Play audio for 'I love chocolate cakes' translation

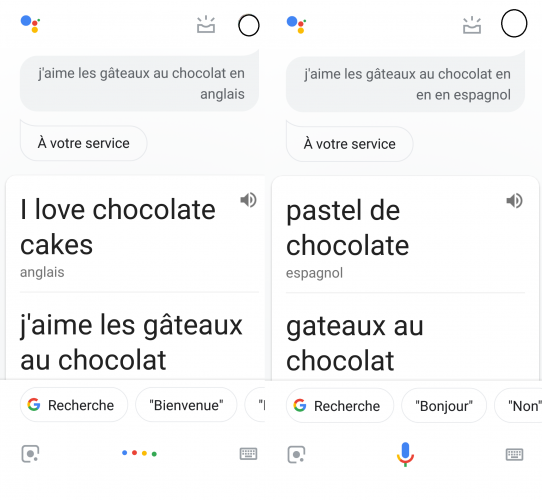tap(248, 200)
